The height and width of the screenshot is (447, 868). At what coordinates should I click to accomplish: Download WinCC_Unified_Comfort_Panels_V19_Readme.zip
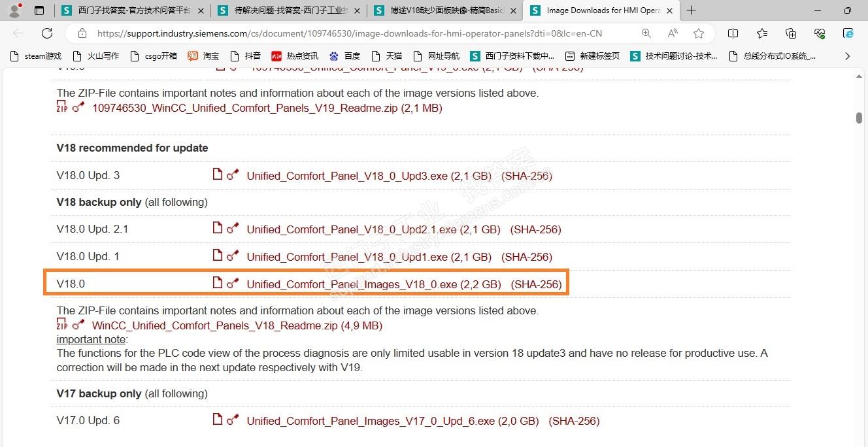(267, 108)
